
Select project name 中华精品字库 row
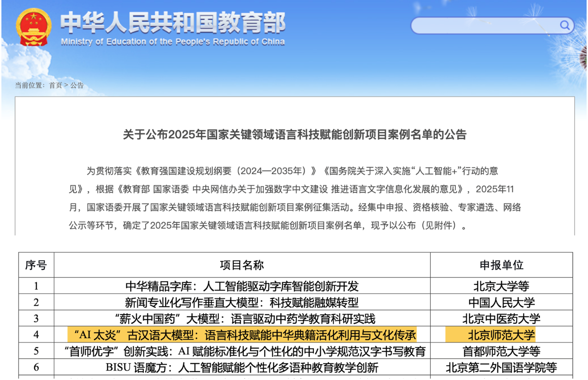point(242,286)
